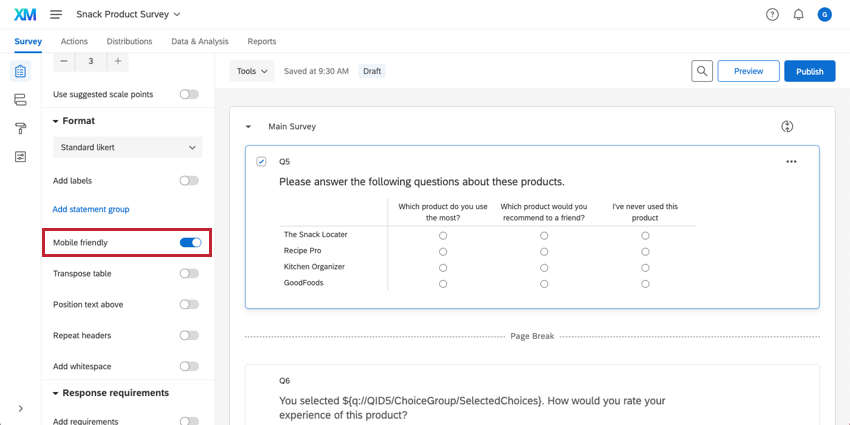The height and width of the screenshot is (425, 850).
Task: Open Look and feel paint roller icon
Action: click(x=20, y=128)
